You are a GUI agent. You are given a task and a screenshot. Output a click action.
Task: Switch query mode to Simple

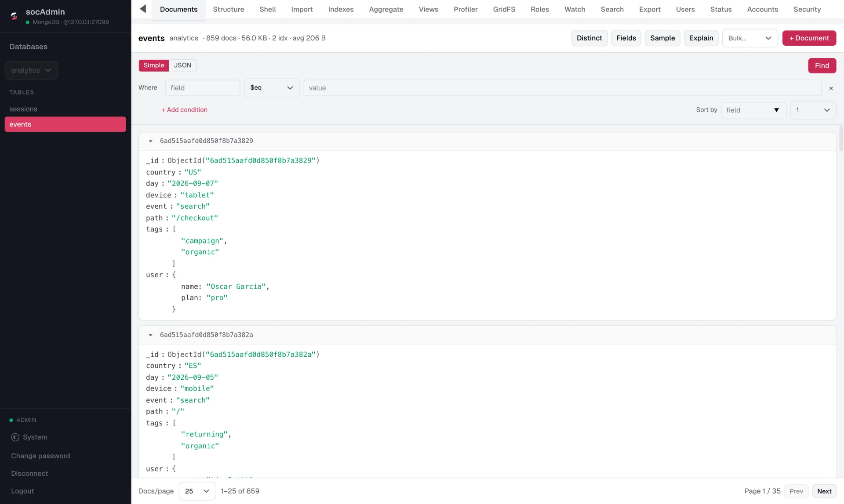[154, 65]
